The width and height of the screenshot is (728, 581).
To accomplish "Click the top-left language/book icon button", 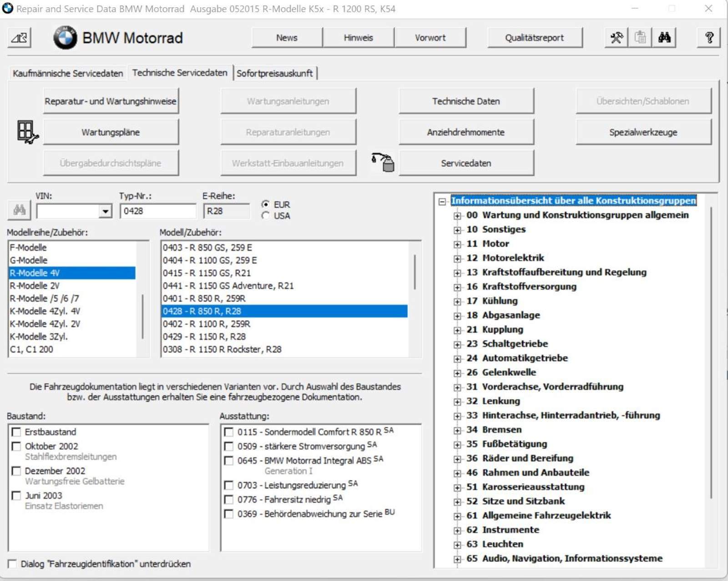I will [19, 38].
